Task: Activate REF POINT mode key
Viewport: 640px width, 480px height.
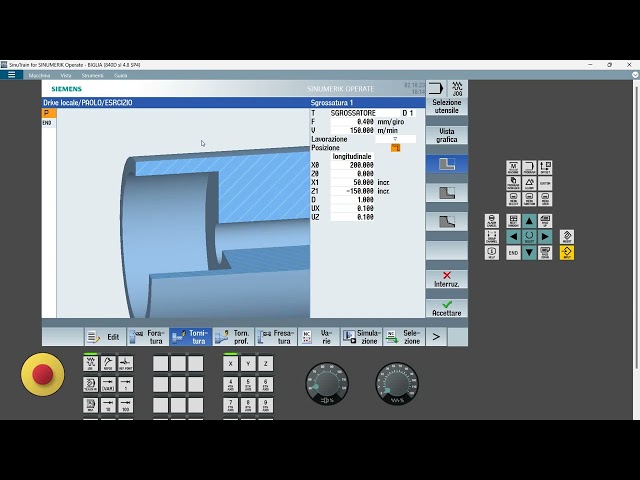Action: (126, 363)
